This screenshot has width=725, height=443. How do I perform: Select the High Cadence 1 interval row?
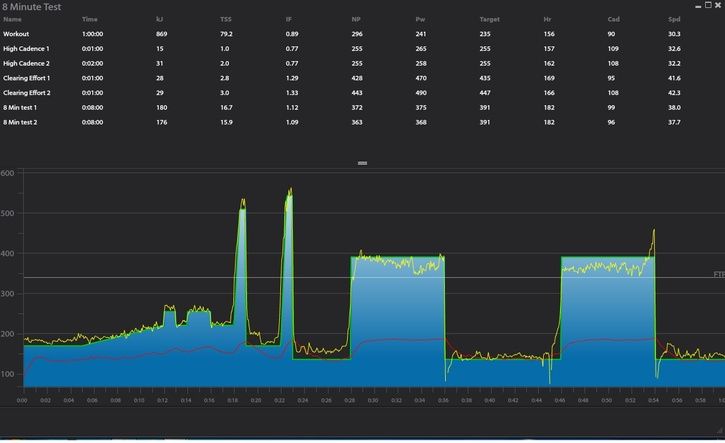[27, 48]
